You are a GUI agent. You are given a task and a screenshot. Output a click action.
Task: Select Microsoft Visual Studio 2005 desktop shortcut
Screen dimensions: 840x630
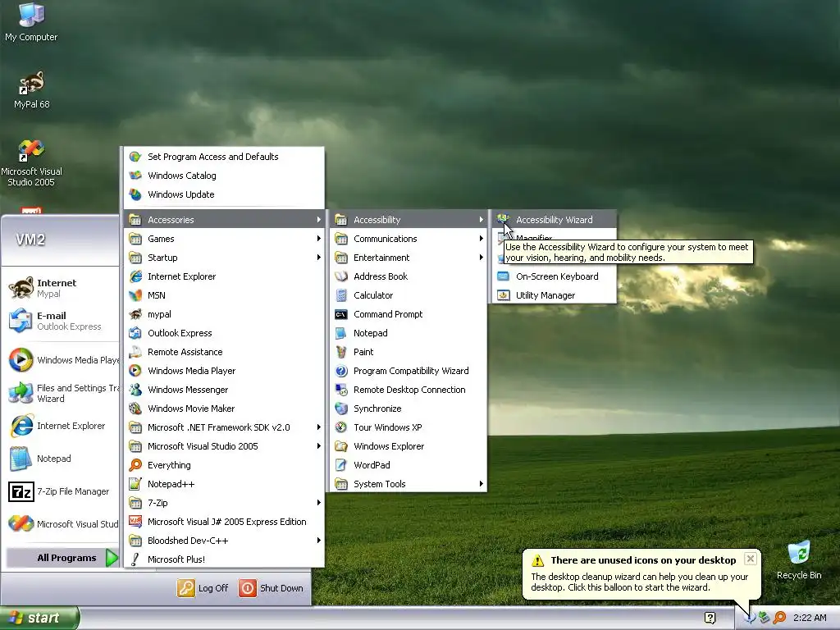tap(31, 163)
